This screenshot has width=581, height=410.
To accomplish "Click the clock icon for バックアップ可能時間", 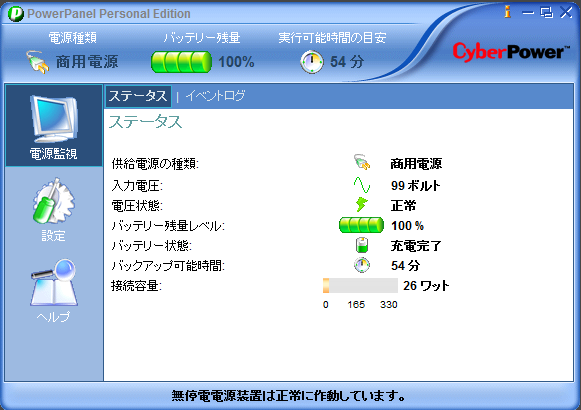I will pos(362,265).
